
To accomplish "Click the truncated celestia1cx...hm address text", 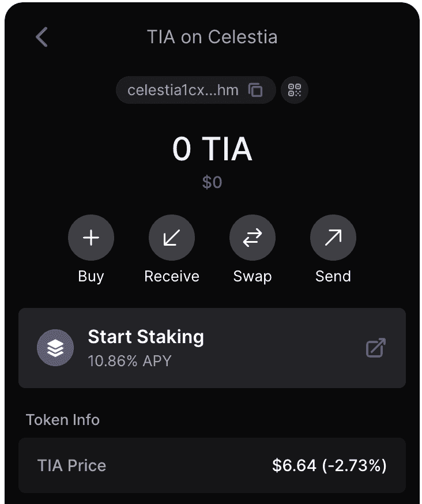I will tap(183, 91).
